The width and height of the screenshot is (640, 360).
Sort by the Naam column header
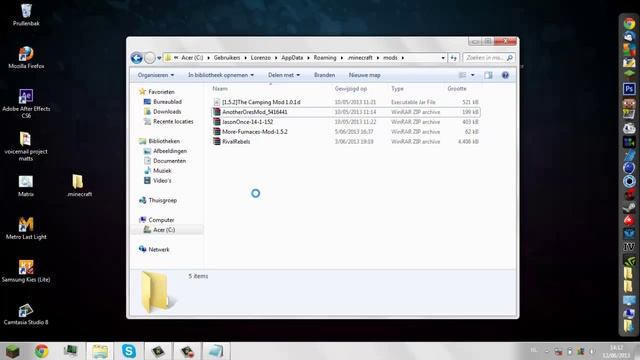pyautogui.click(x=220, y=89)
